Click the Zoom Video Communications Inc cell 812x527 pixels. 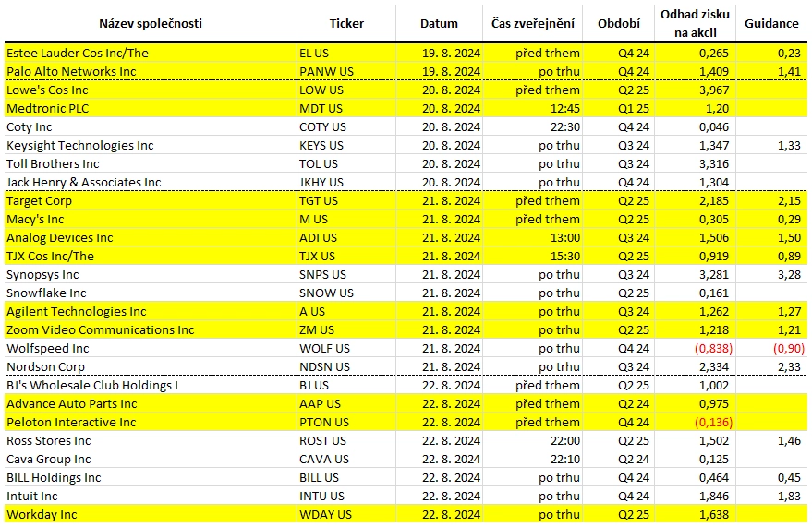tap(151, 330)
